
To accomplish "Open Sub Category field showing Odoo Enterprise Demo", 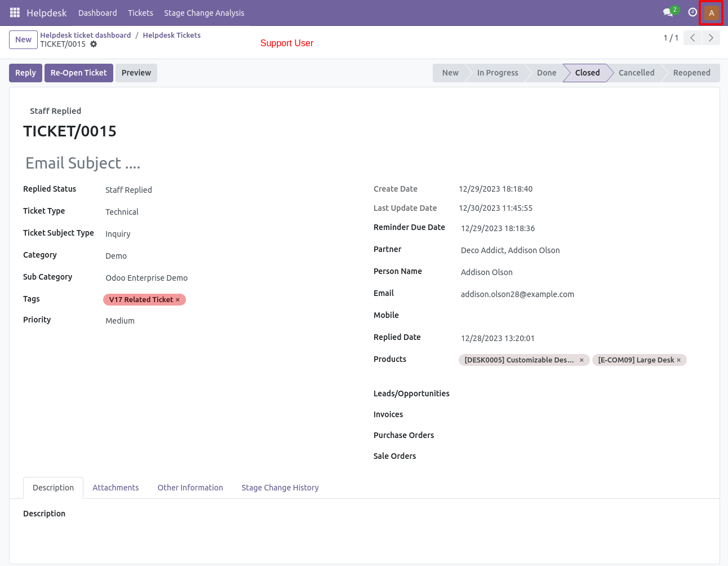I will click(x=231, y=278).
